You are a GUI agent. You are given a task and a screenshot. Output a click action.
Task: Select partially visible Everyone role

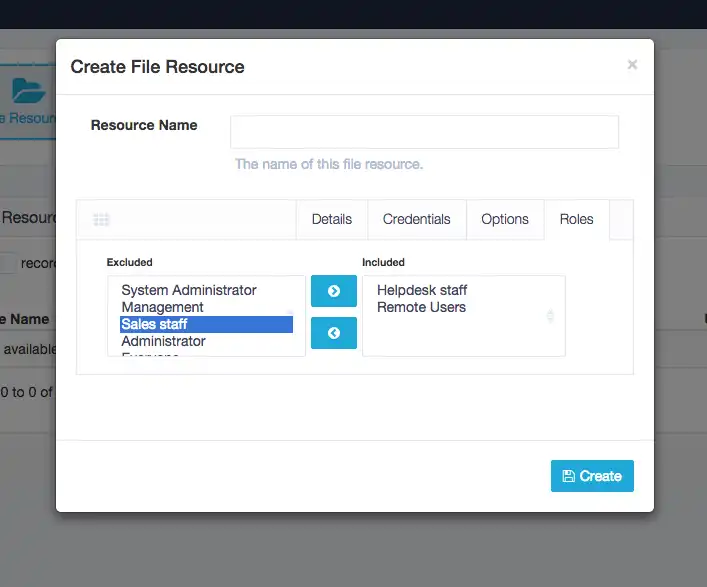(x=150, y=354)
